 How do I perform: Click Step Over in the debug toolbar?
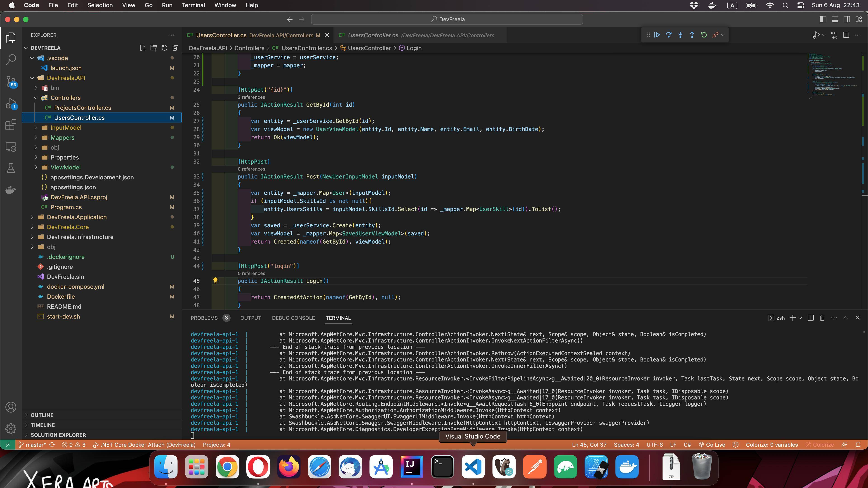[669, 35]
